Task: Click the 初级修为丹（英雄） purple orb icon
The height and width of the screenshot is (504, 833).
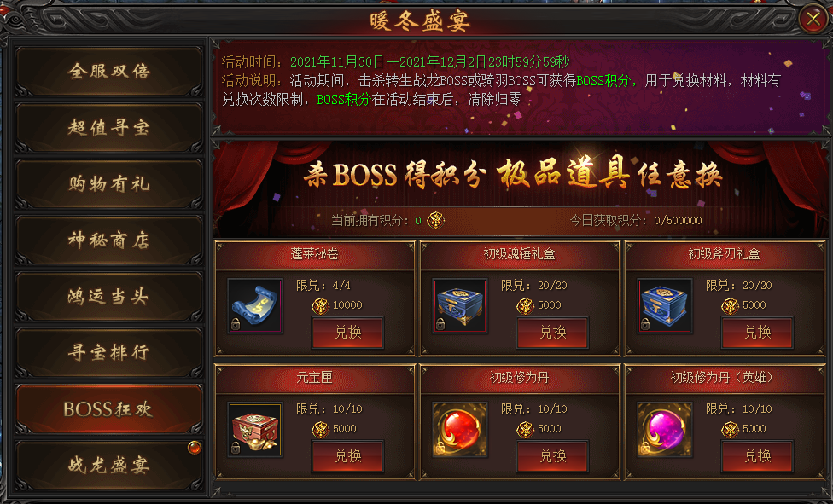Action: (x=665, y=430)
